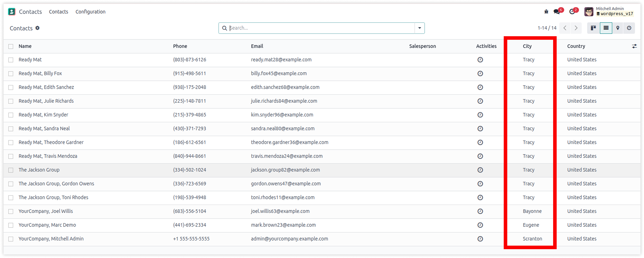Check the Edith Sanchez row checkbox

click(11, 87)
